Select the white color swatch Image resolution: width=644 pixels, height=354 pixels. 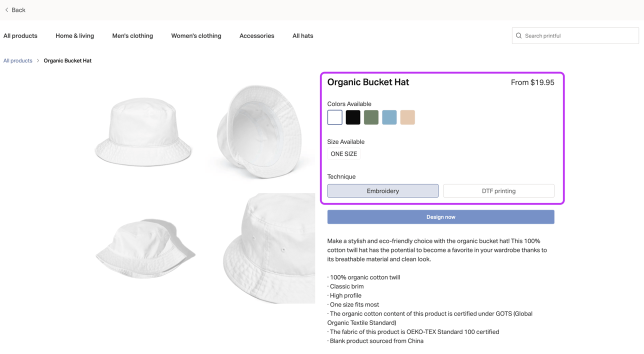point(335,117)
